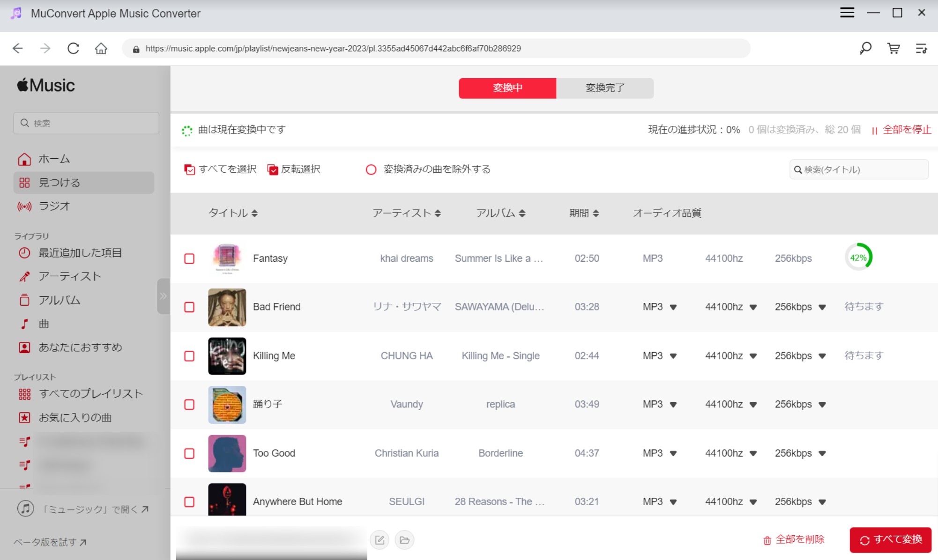Image resolution: width=938 pixels, height=560 pixels.
Task: Open the output folder icon
Action: 404,540
